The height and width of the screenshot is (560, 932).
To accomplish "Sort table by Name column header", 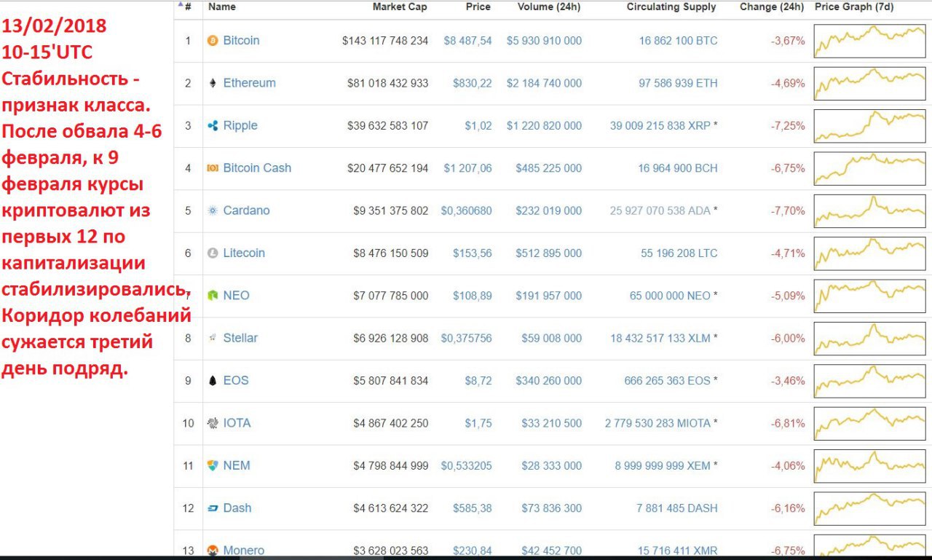I will pyautogui.click(x=222, y=7).
